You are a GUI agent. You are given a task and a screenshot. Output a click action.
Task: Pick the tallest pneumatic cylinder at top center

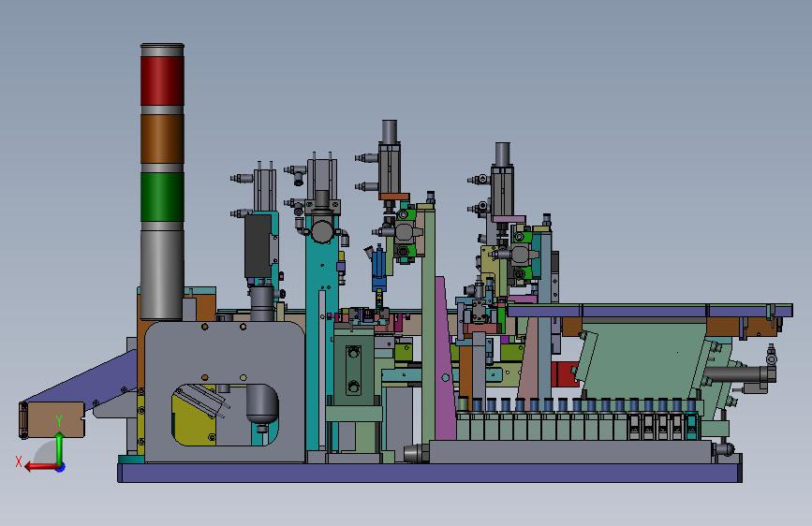coord(390,158)
